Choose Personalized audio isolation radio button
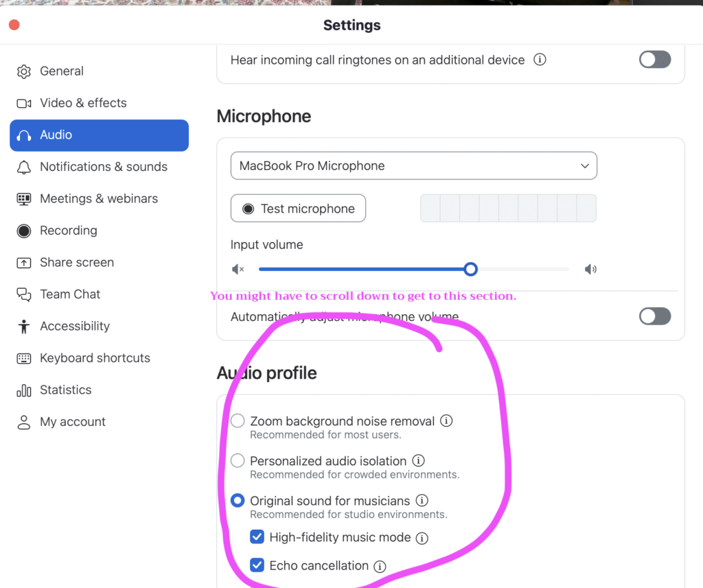The image size is (703, 588). 238,460
